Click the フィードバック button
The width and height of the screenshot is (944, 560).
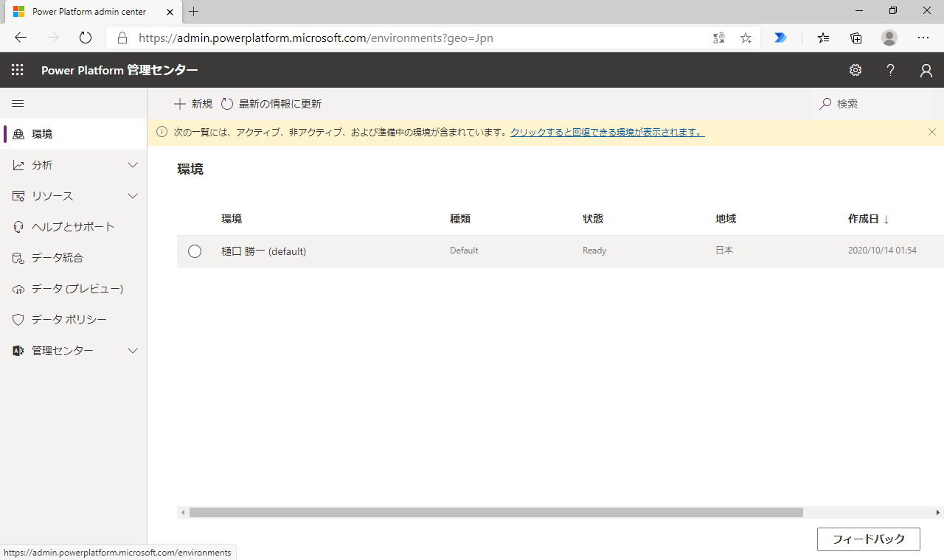[x=869, y=539]
